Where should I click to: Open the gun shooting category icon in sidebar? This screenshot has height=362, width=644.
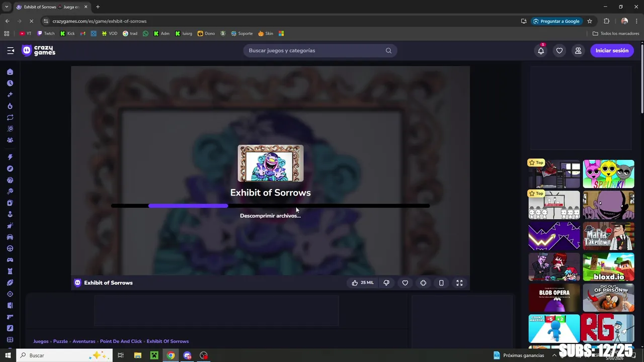point(10,317)
